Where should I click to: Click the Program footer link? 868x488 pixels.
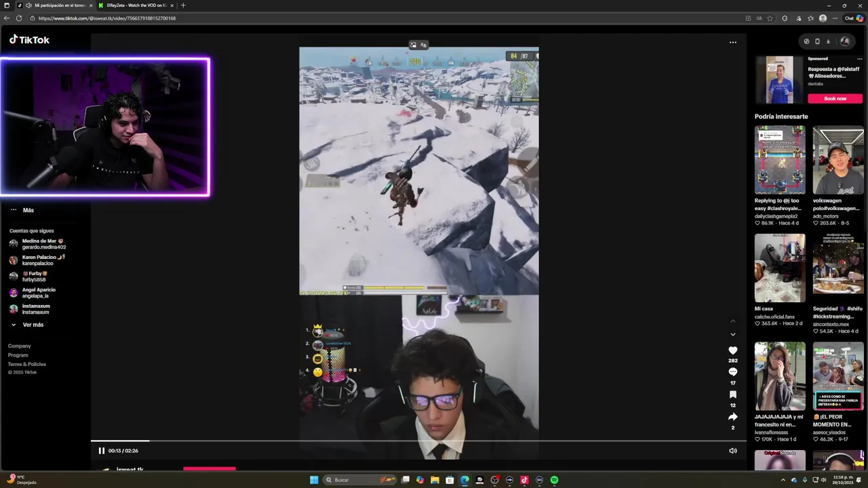tap(18, 355)
